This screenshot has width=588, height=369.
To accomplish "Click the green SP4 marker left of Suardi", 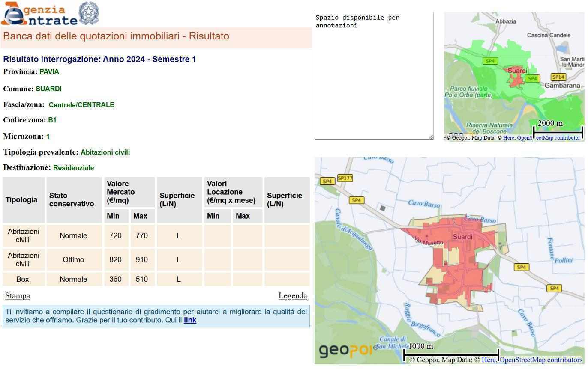I will click(x=490, y=61).
